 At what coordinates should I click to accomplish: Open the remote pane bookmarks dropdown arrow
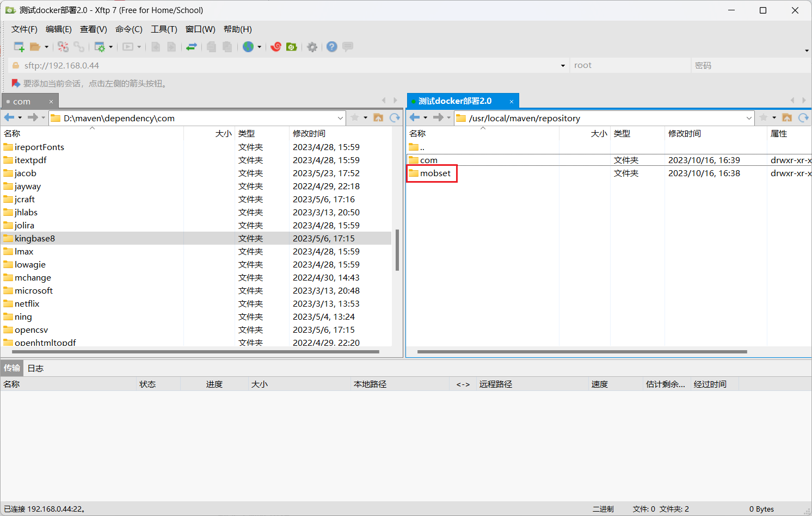[x=774, y=117]
